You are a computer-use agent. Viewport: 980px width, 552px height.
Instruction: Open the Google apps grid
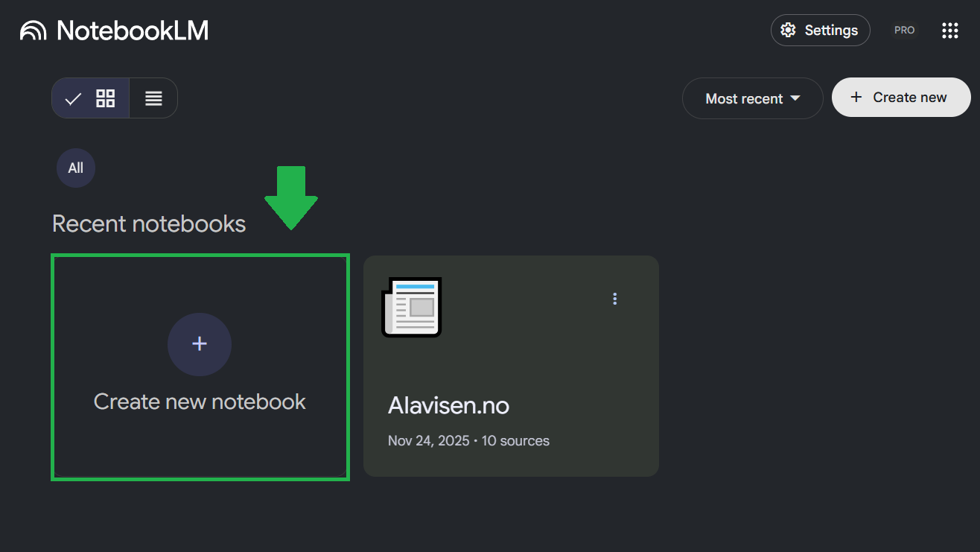coord(949,30)
